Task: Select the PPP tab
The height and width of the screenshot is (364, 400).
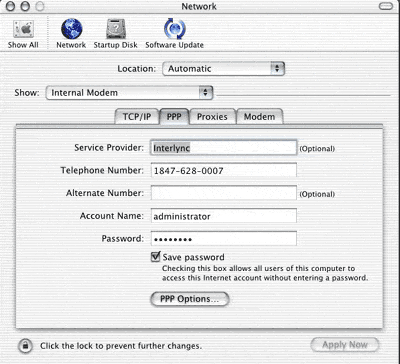Action: [174, 117]
